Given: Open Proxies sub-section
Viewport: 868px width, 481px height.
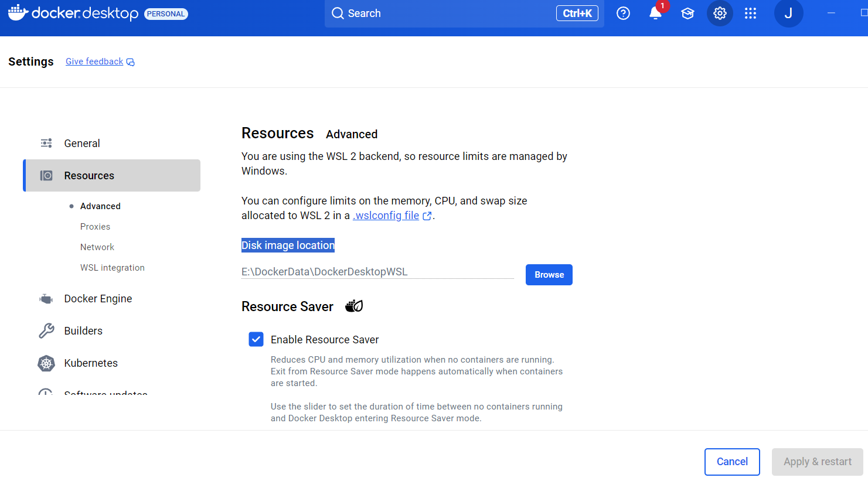Looking at the screenshot, I should (x=95, y=227).
